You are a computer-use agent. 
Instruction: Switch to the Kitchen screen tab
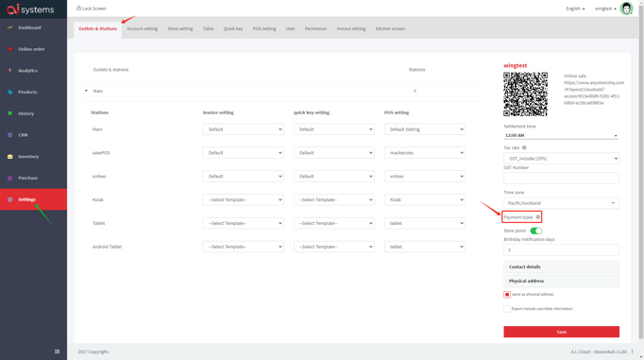point(390,28)
